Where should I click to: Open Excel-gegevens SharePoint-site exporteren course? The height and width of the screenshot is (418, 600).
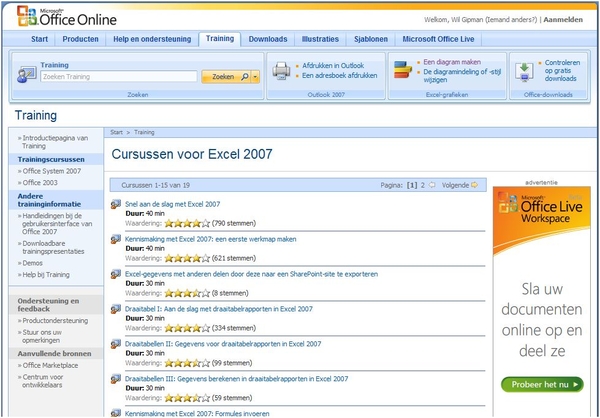251,274
